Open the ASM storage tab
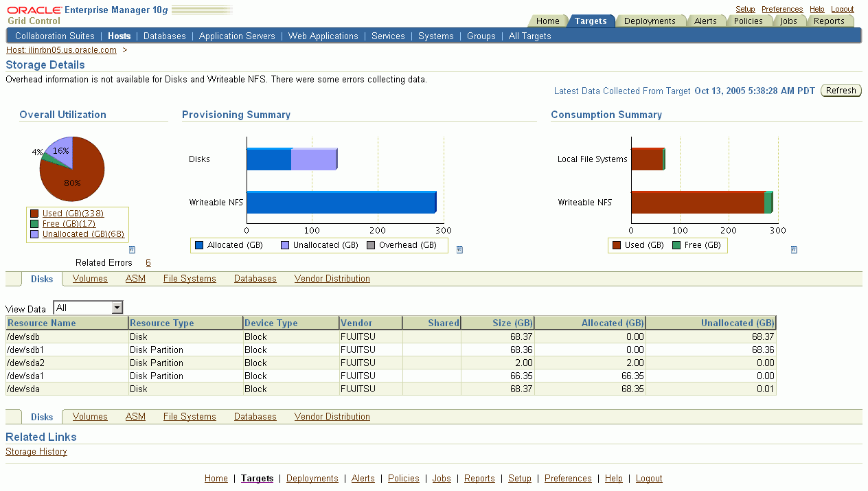Image resolution: width=868 pixels, height=491 pixels. click(135, 279)
